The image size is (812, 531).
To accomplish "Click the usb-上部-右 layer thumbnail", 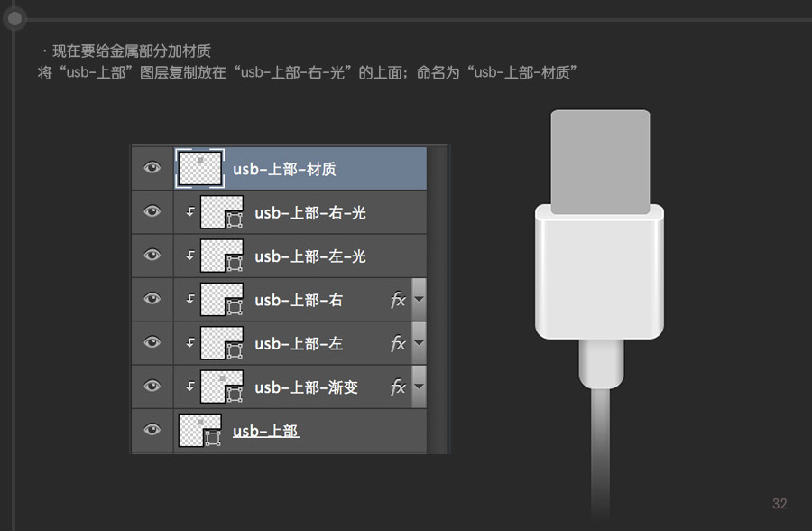I will (222, 299).
